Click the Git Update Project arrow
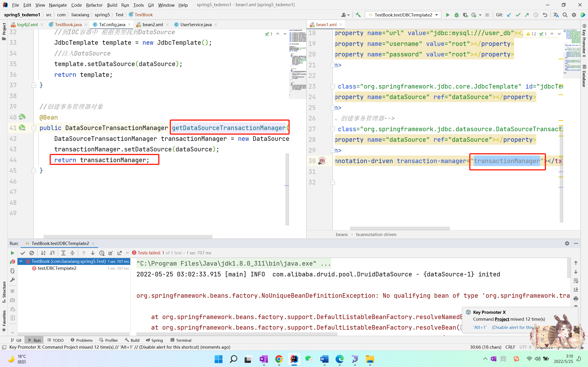Viewport: 588px width, 367px height. (509, 15)
